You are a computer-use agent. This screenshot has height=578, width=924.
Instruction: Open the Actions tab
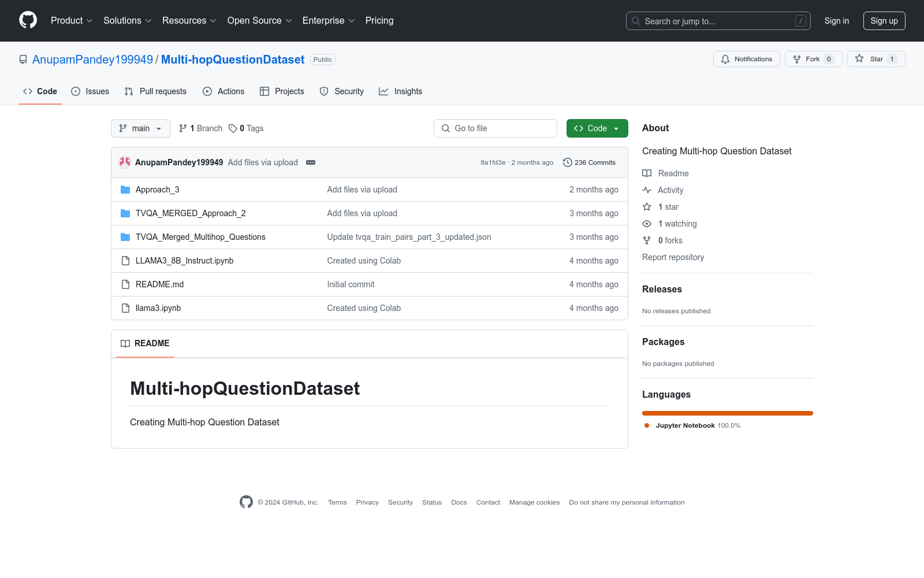[x=223, y=91]
